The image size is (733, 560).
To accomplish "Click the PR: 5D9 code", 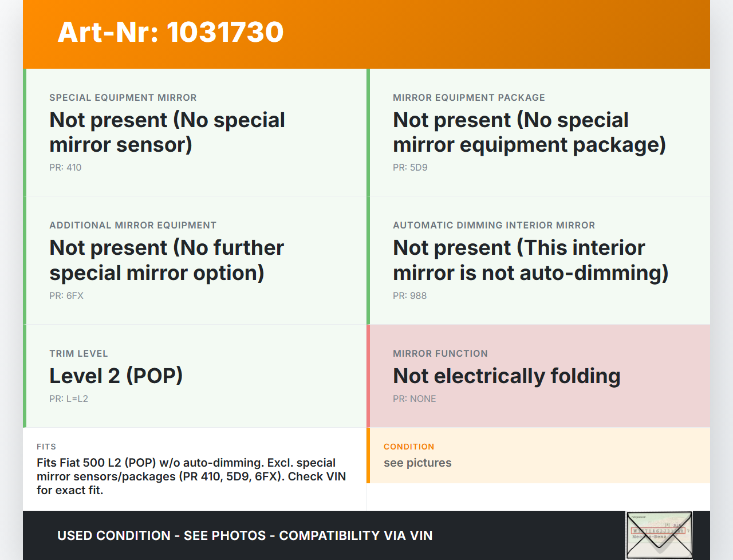I will [x=410, y=167].
